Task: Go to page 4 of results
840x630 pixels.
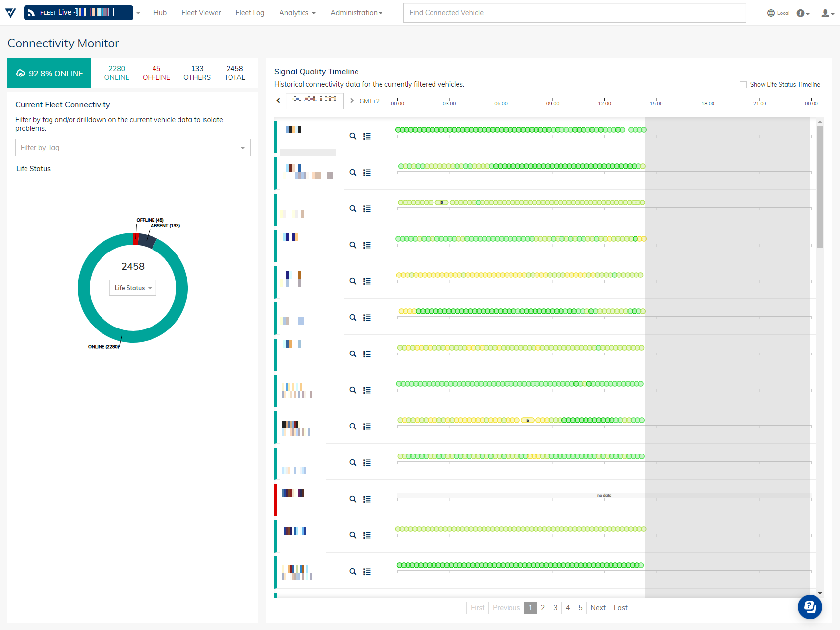Action: point(568,608)
